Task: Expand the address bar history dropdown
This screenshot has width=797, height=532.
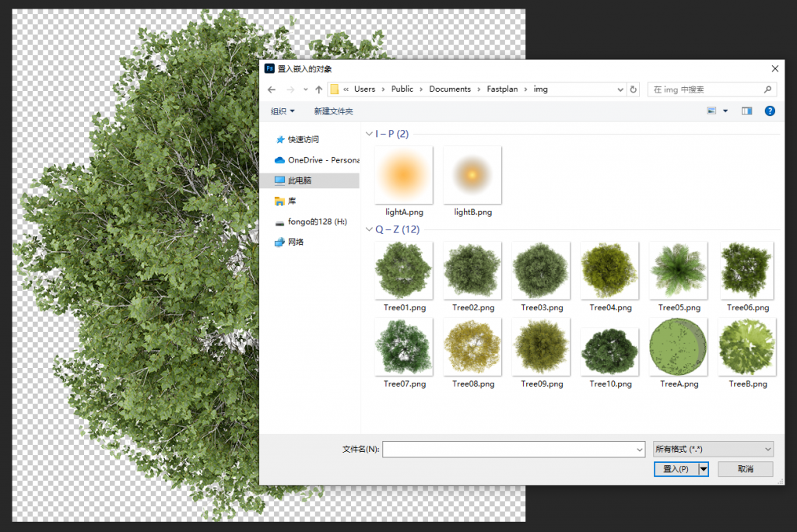Action: click(x=620, y=89)
